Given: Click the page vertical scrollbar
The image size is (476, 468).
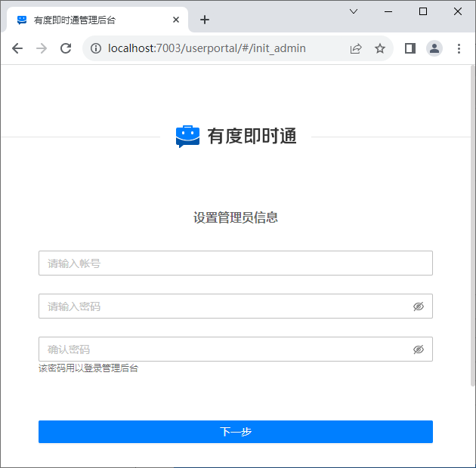Looking at the screenshot, I should click(470, 226).
